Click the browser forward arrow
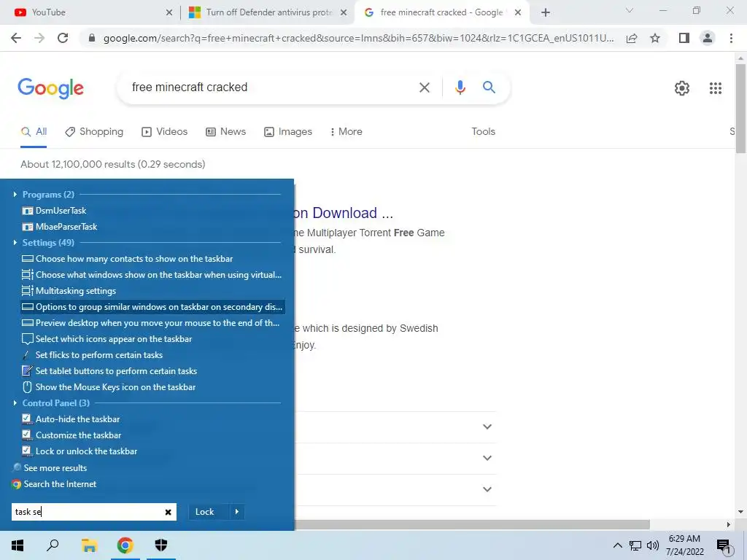Image resolution: width=747 pixels, height=560 pixels. pos(39,38)
